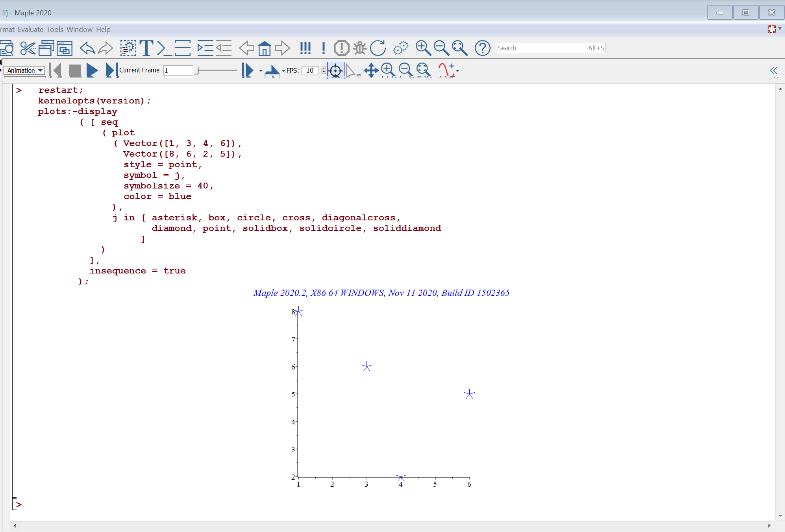Open the debugger bug icon
Screen dimensions: 785x532
pyautogui.click(x=359, y=48)
